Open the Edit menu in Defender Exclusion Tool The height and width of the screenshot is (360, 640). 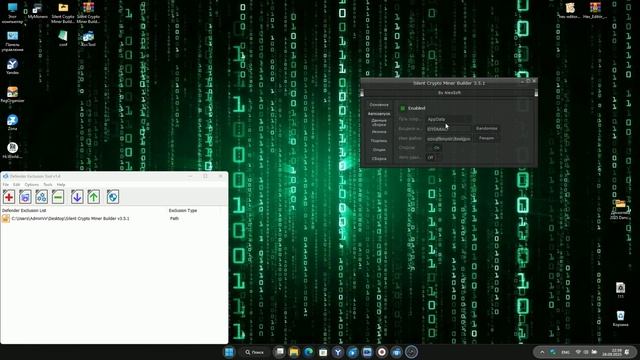point(16,185)
